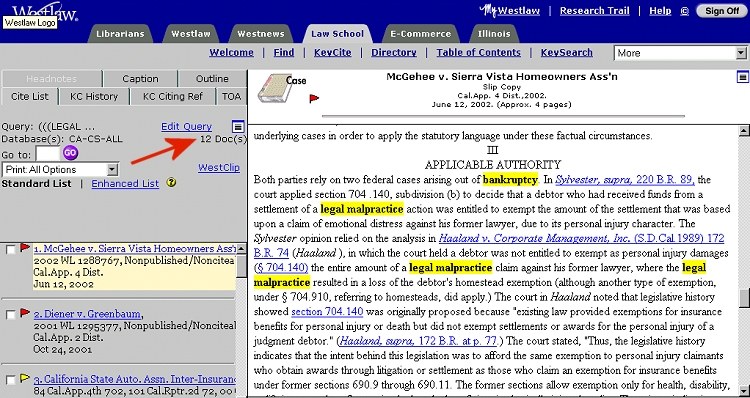Click the Find link

coord(284,53)
